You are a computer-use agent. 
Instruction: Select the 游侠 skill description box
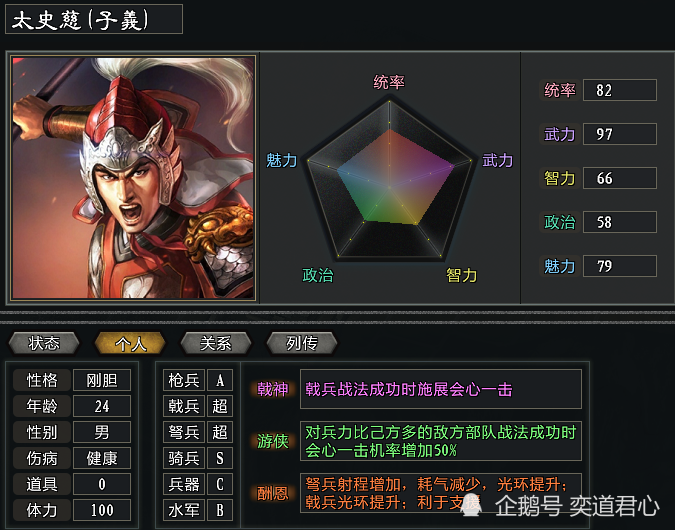coord(441,441)
